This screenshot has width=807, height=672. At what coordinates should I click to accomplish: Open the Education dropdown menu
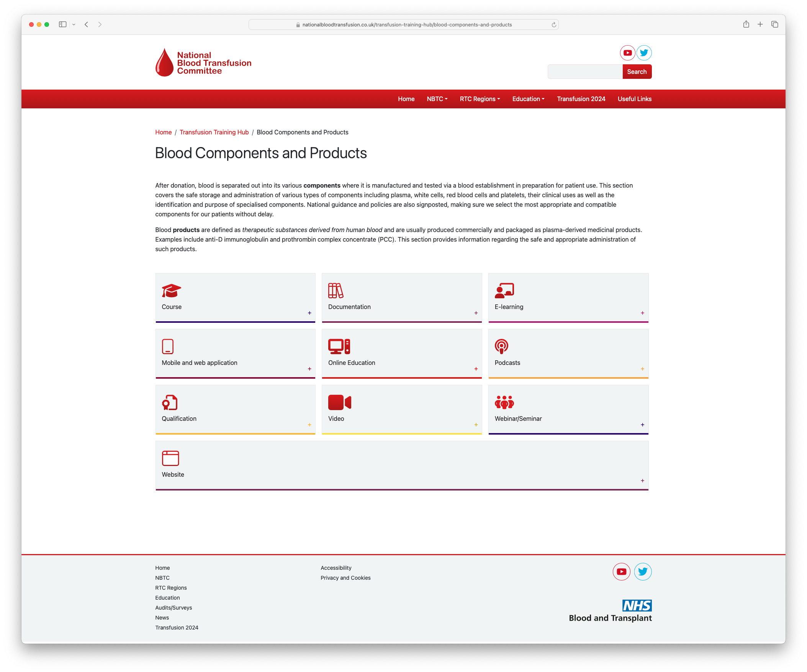pyautogui.click(x=528, y=99)
